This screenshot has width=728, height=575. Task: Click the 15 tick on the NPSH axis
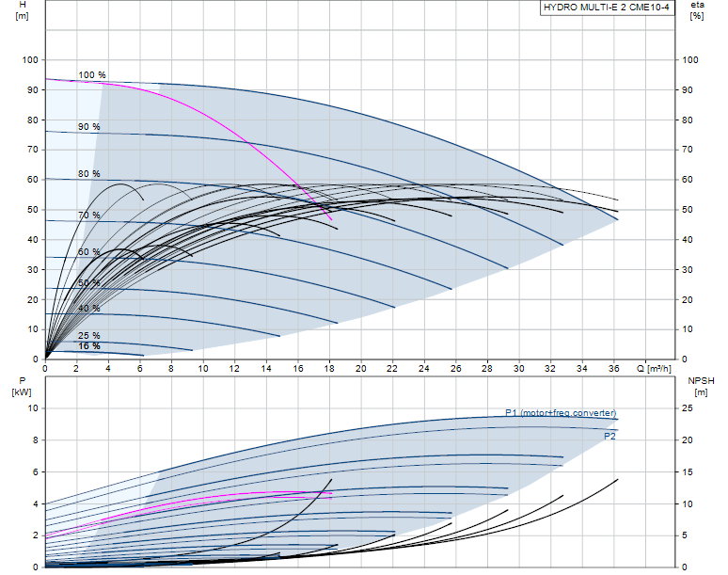point(688,471)
